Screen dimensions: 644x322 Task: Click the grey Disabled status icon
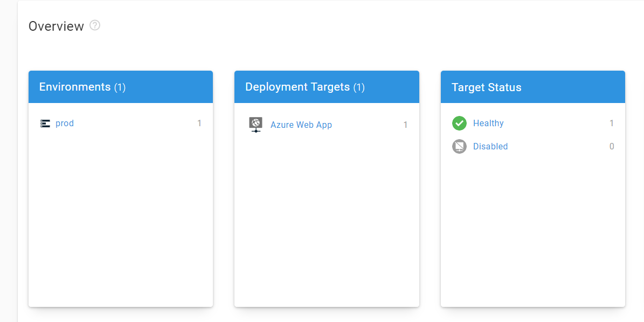point(459,146)
